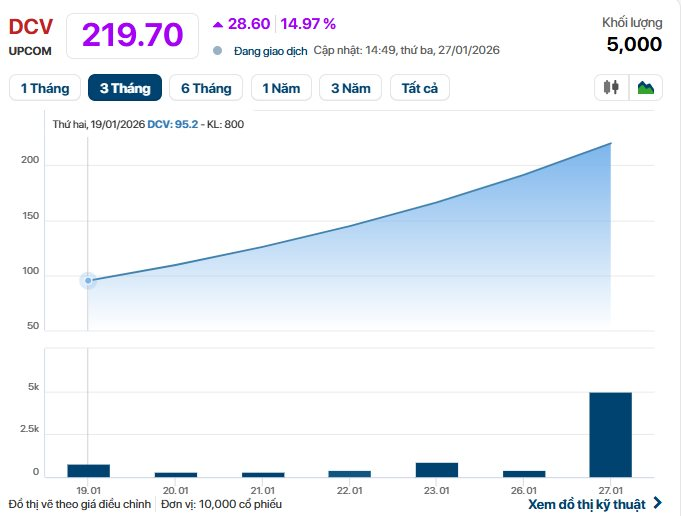Screen dimensions: 681x516
Task: Click the chevron beside technical chart link
Action: pyautogui.click(x=657, y=503)
